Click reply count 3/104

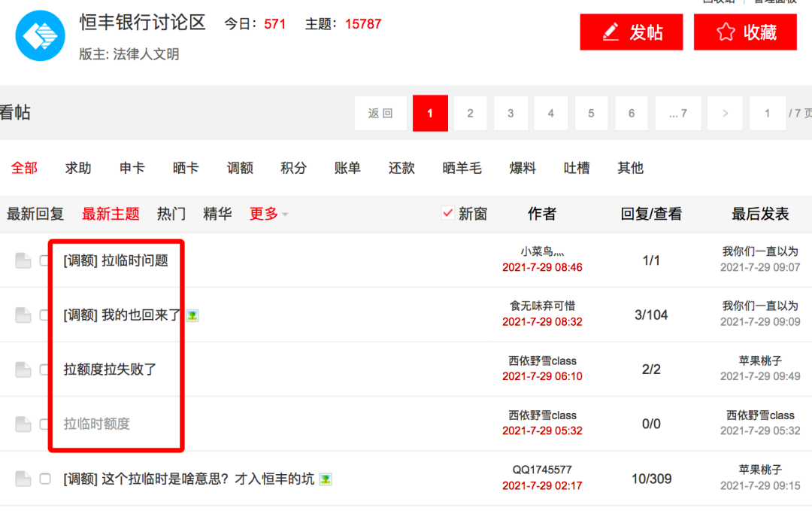651,315
